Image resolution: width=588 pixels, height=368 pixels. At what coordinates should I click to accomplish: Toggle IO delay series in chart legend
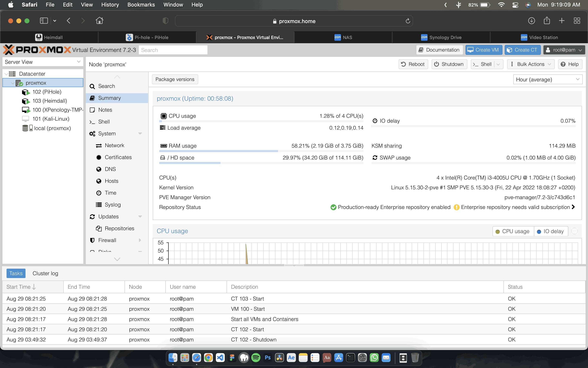click(x=551, y=231)
